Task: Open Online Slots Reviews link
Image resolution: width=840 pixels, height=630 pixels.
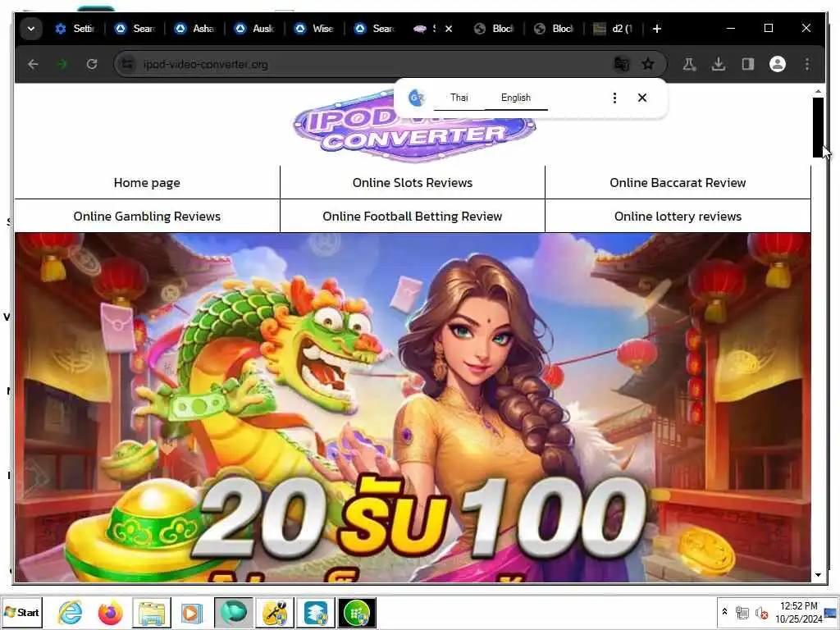Action: 413,183
